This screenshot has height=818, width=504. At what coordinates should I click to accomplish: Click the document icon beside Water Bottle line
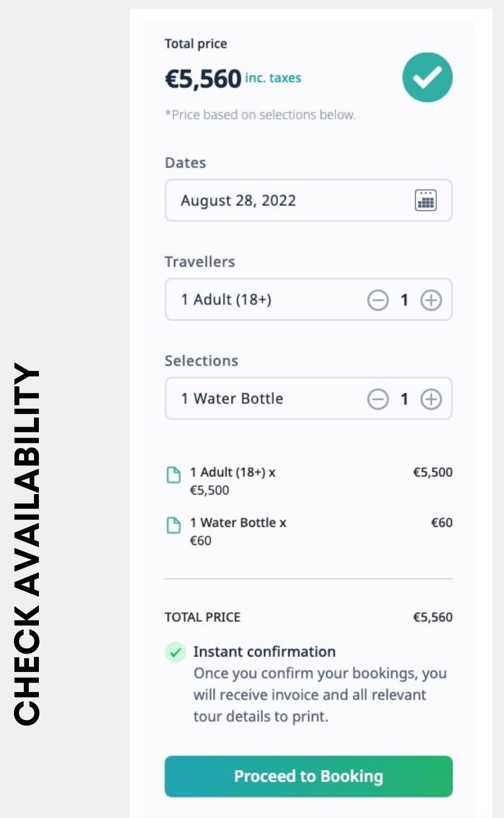(173, 525)
